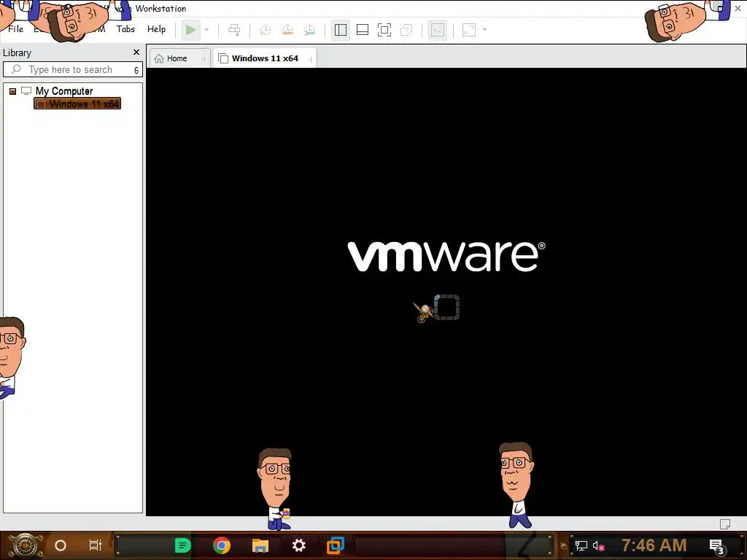Click the VMware Workstation taskbar icon
The image size is (747, 560).
(336, 545)
